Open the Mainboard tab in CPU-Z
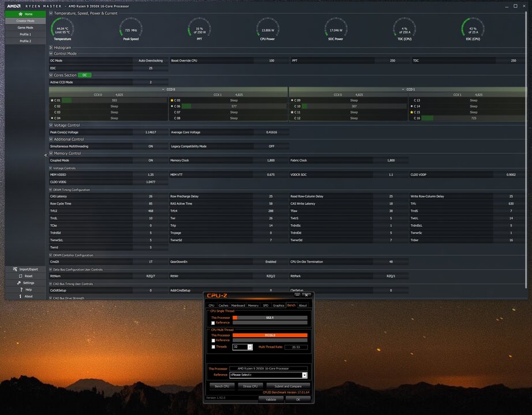 coord(238,305)
